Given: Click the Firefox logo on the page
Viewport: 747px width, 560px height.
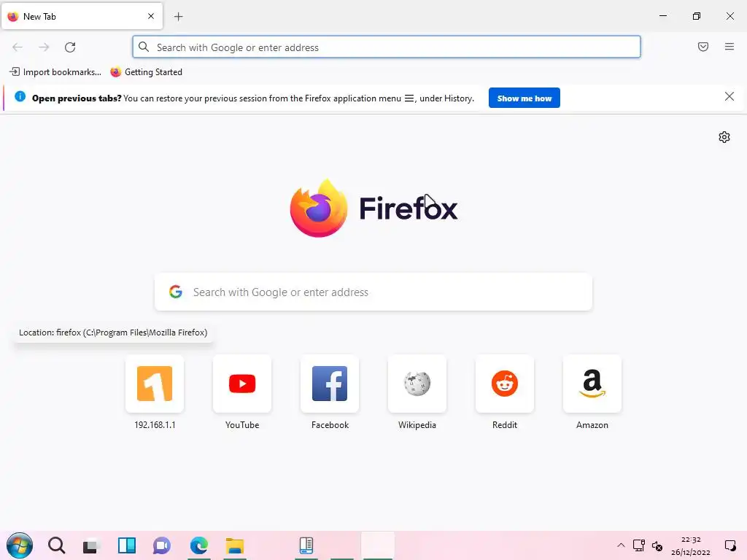Looking at the screenshot, I should 373,209.
